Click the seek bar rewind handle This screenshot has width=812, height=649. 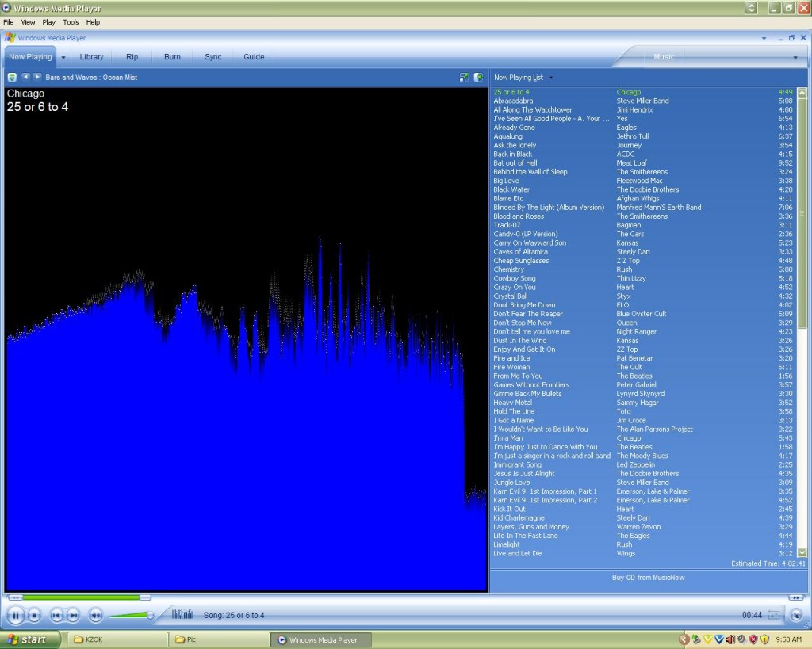(x=15, y=597)
